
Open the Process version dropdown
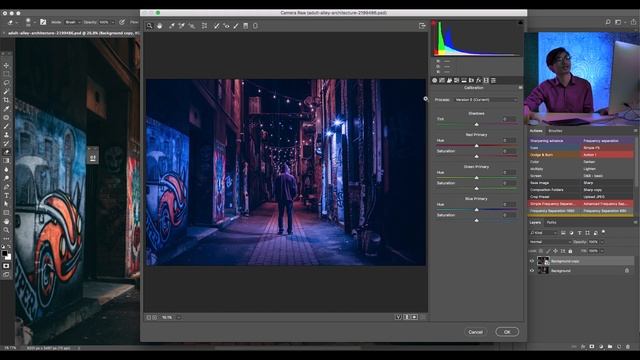pyautogui.click(x=486, y=100)
